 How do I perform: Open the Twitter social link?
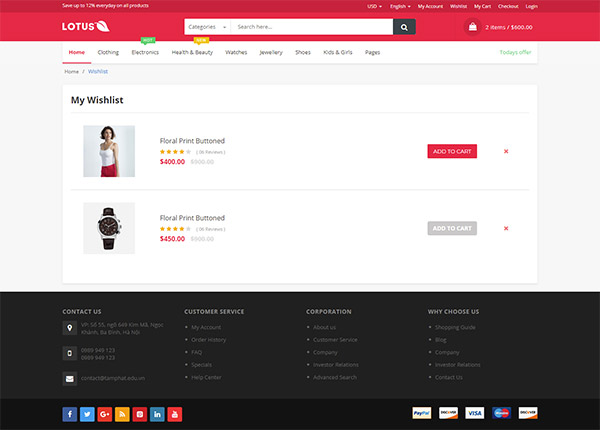87,413
